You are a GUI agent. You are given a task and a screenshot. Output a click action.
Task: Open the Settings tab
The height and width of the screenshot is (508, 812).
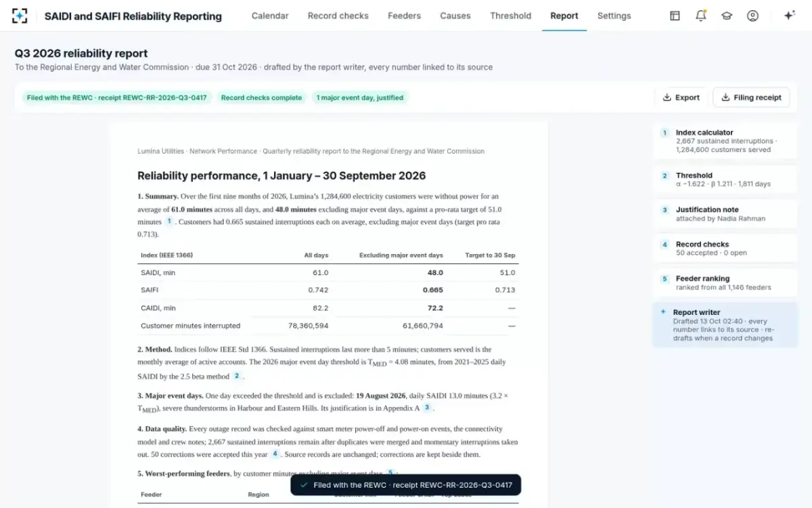point(614,16)
